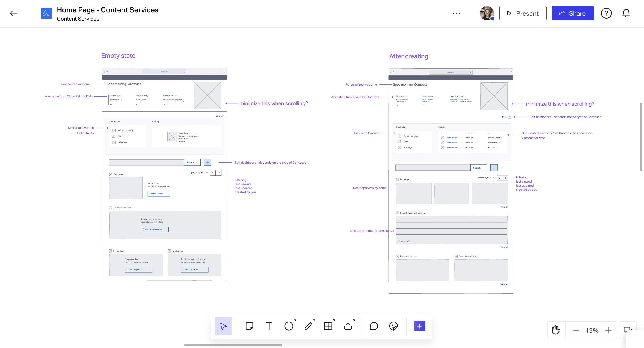
Task: Select the Text tool
Action: (269, 326)
